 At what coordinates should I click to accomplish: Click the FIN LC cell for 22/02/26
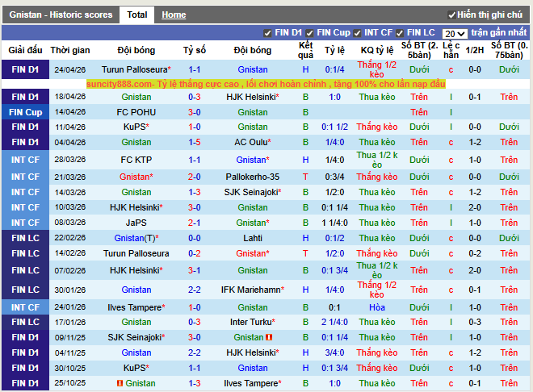26,238
